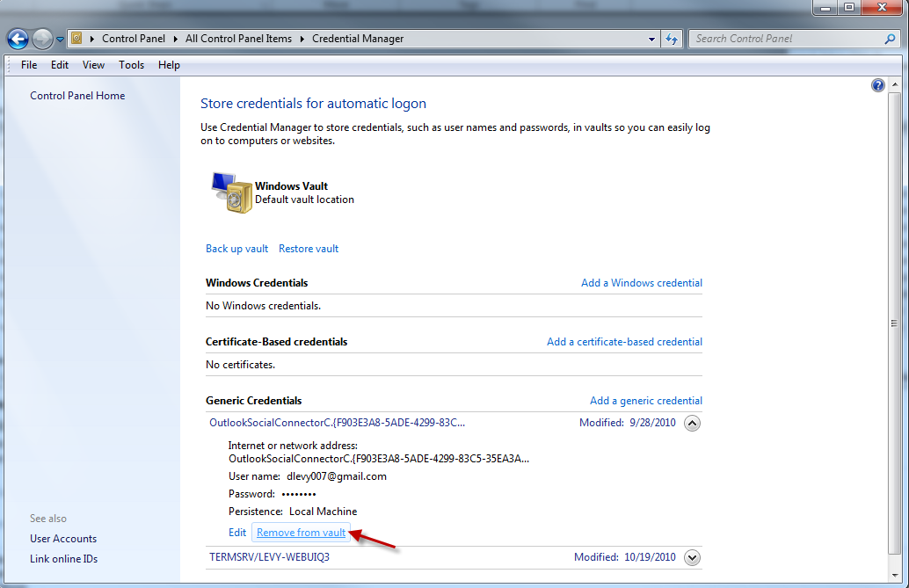Open the address bar history dropdown
The width and height of the screenshot is (909, 588).
[651, 39]
